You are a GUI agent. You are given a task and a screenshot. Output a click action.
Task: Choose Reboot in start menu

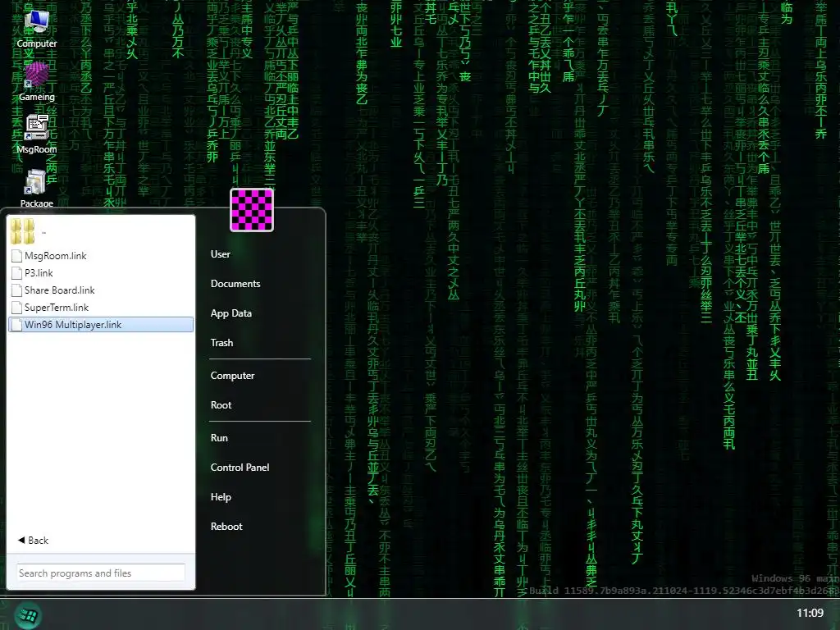(226, 527)
